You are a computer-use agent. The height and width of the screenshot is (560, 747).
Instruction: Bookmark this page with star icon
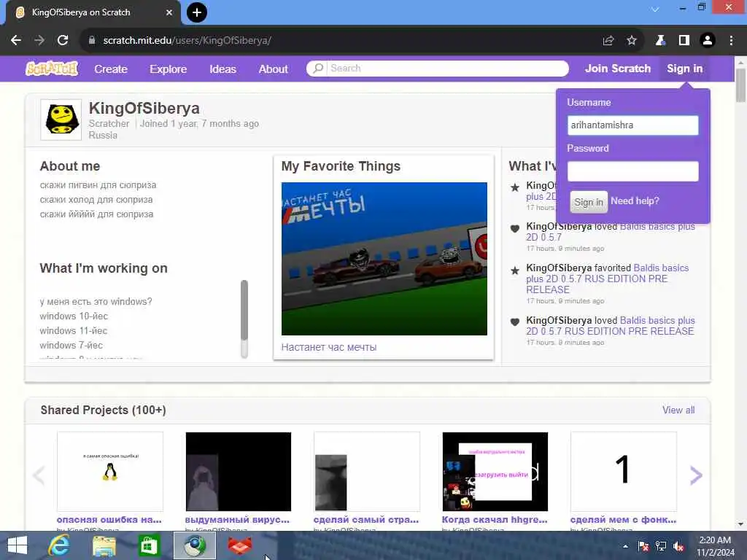tap(632, 41)
